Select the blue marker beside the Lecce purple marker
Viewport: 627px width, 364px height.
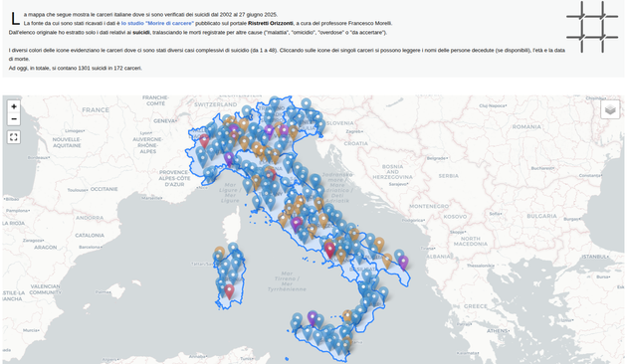pyautogui.click(x=399, y=256)
